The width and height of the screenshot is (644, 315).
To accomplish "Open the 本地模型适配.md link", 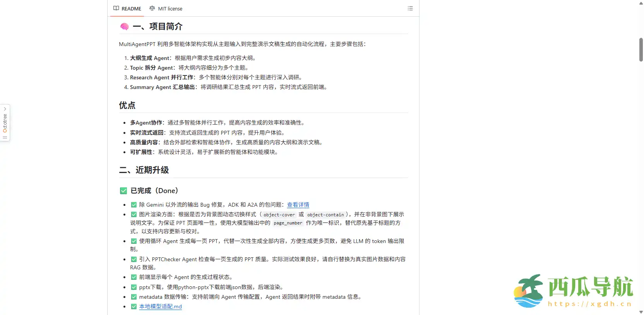I will (x=160, y=306).
